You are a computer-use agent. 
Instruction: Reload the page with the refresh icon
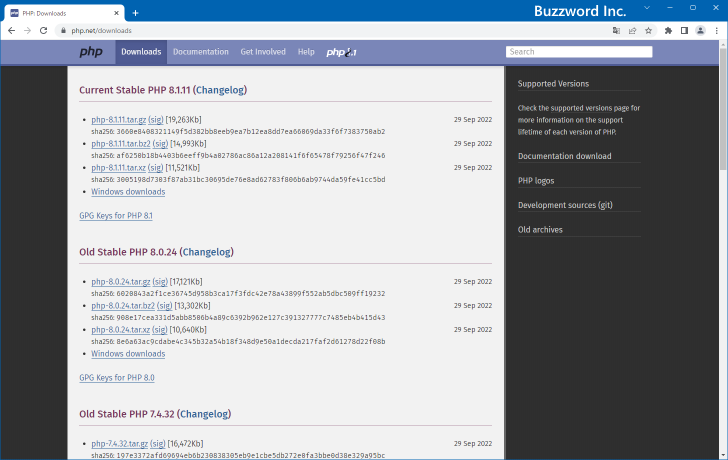[43, 30]
